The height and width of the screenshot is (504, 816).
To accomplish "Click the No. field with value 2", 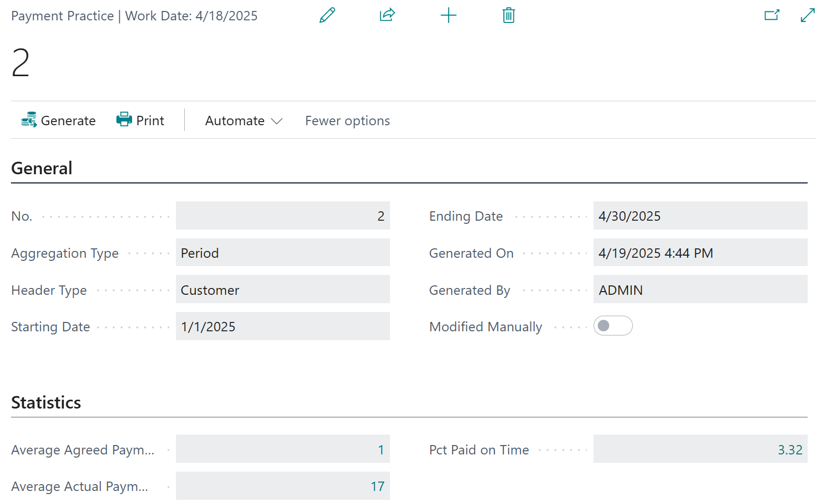I will [283, 215].
